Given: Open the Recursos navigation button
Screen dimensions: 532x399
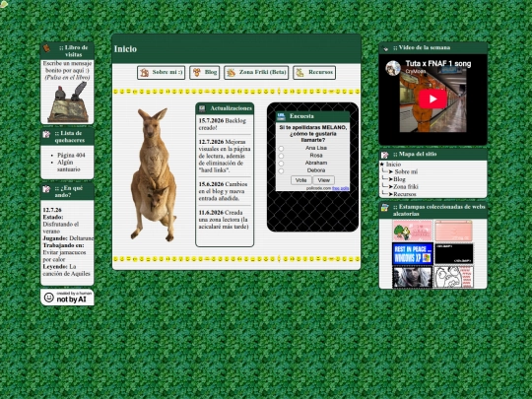Looking at the screenshot, I should [x=314, y=72].
